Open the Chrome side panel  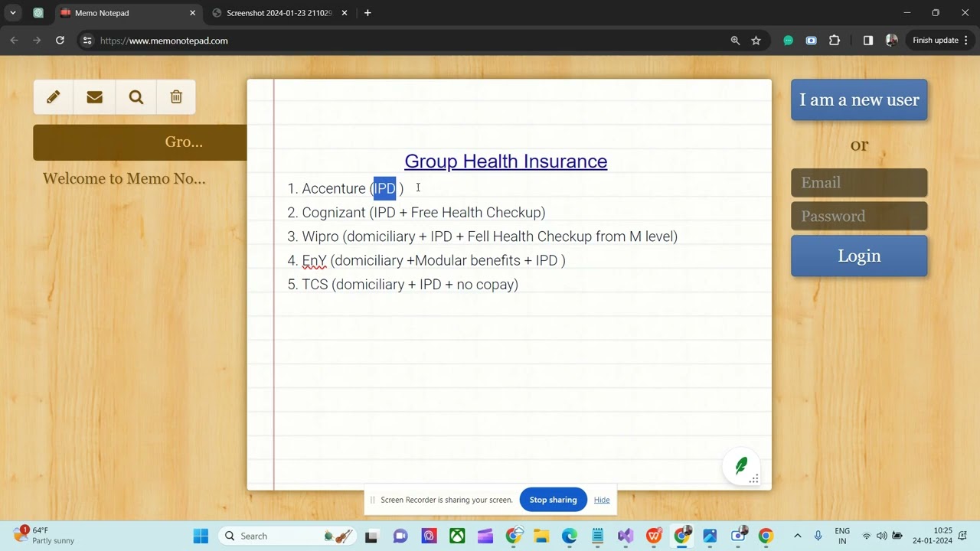click(x=868, y=41)
